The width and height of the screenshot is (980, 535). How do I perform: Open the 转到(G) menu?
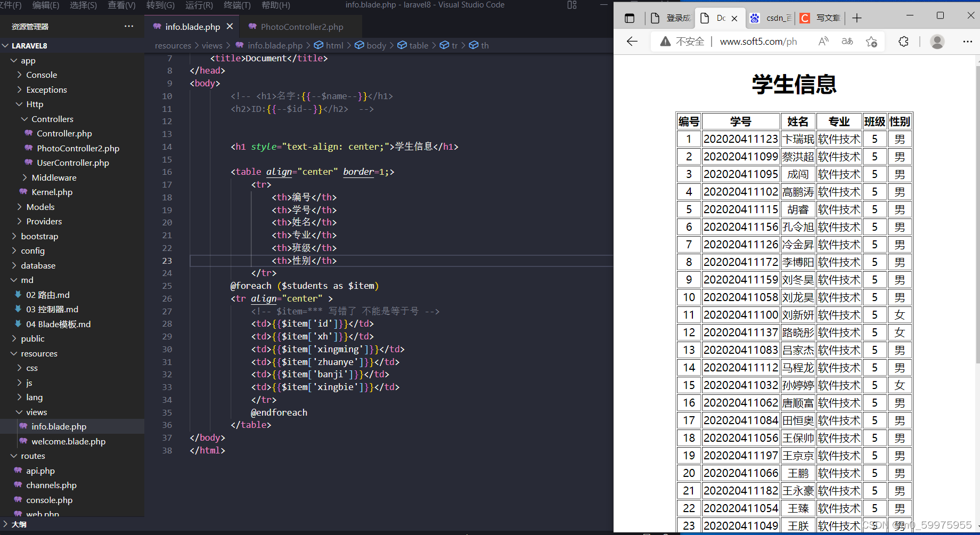(x=160, y=5)
